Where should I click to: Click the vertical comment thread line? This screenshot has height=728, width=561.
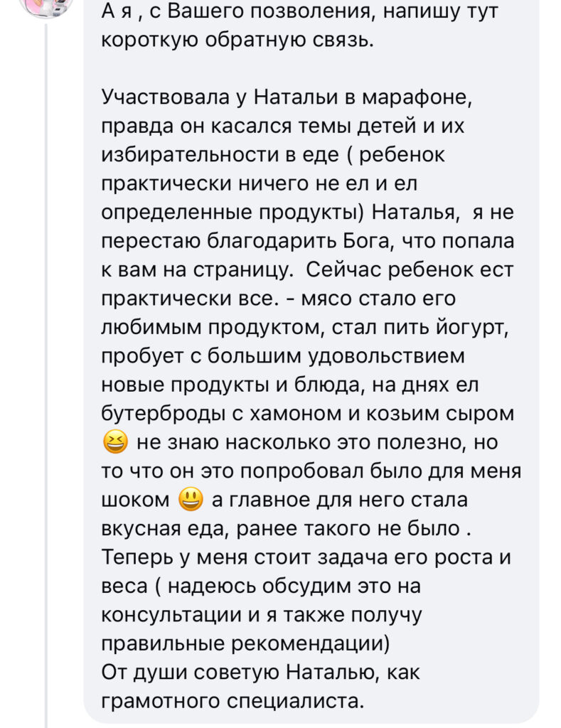47,355
